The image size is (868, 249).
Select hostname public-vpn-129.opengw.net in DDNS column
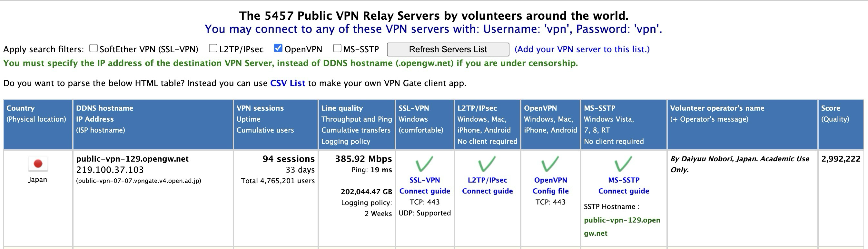[132, 159]
